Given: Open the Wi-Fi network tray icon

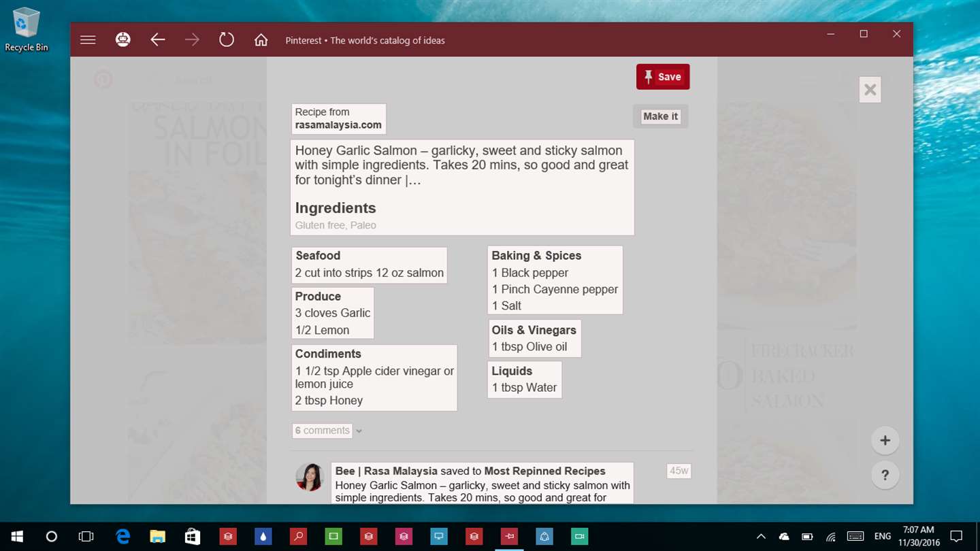Looking at the screenshot, I should point(831,537).
